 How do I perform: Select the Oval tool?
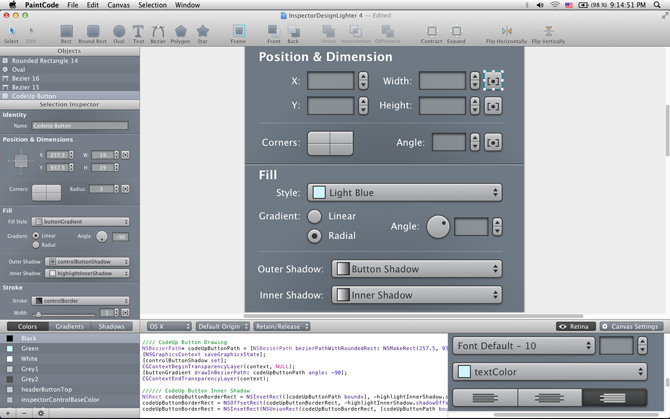click(x=119, y=34)
